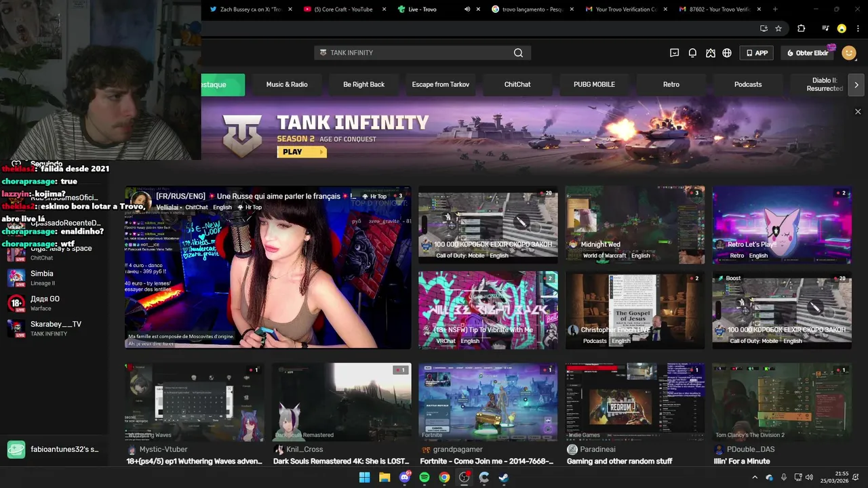Open a new browser tab
Screen dimensions: 868x488
point(775,9)
